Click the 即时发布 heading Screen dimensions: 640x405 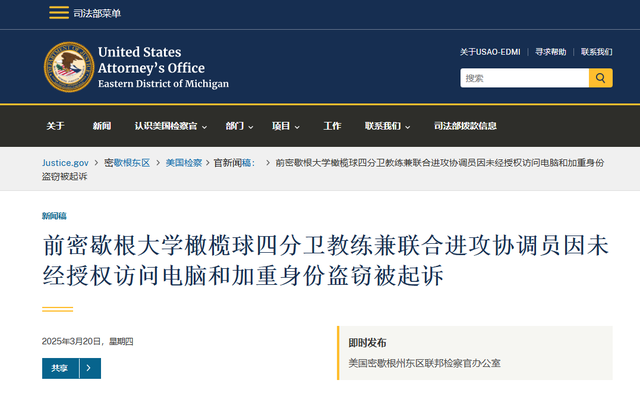[367, 343]
